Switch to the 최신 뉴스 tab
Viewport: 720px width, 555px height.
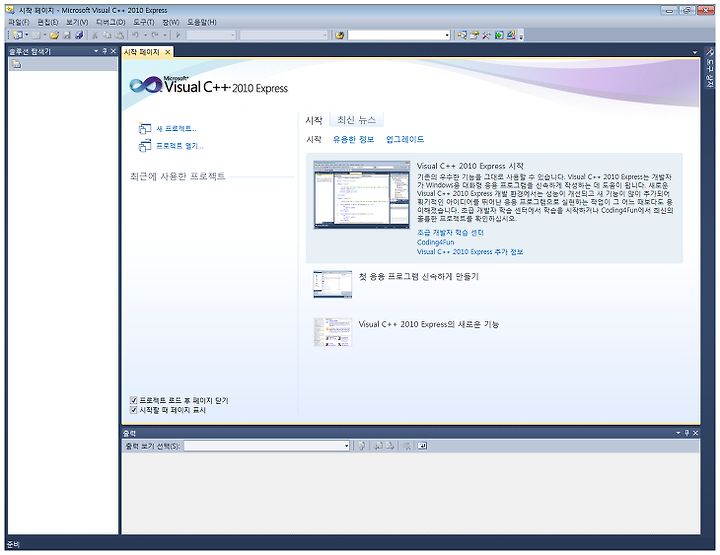[x=356, y=120]
